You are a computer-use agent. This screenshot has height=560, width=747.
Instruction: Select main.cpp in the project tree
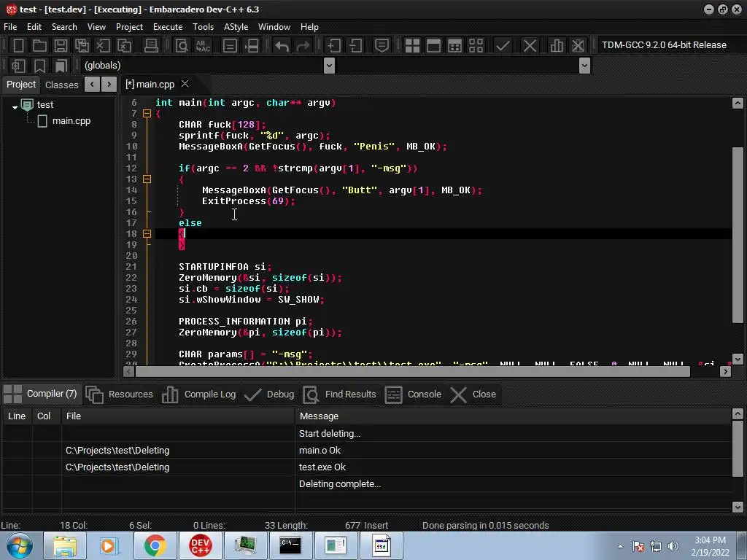[71, 121]
